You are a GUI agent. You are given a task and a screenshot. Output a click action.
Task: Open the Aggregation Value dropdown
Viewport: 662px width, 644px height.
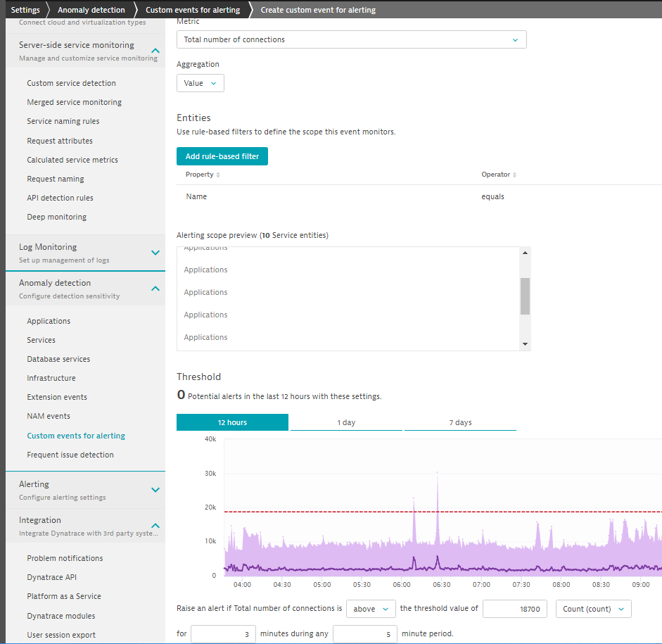pos(200,83)
